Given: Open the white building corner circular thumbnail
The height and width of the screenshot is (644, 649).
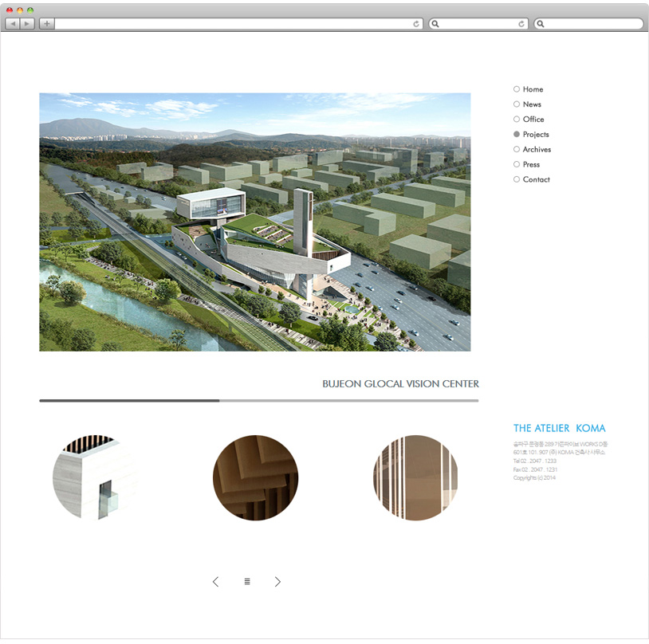Looking at the screenshot, I should click(x=96, y=478).
